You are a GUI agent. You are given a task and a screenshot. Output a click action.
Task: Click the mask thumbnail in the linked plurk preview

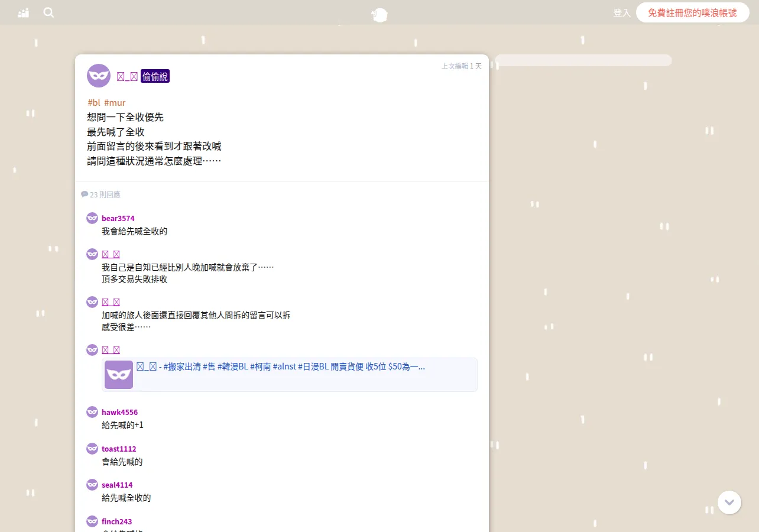119,375
